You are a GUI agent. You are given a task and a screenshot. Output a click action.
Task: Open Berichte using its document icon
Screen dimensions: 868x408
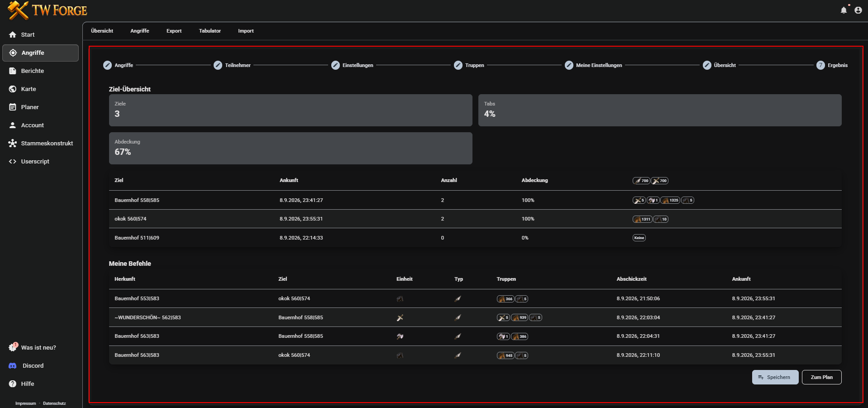[x=13, y=71]
